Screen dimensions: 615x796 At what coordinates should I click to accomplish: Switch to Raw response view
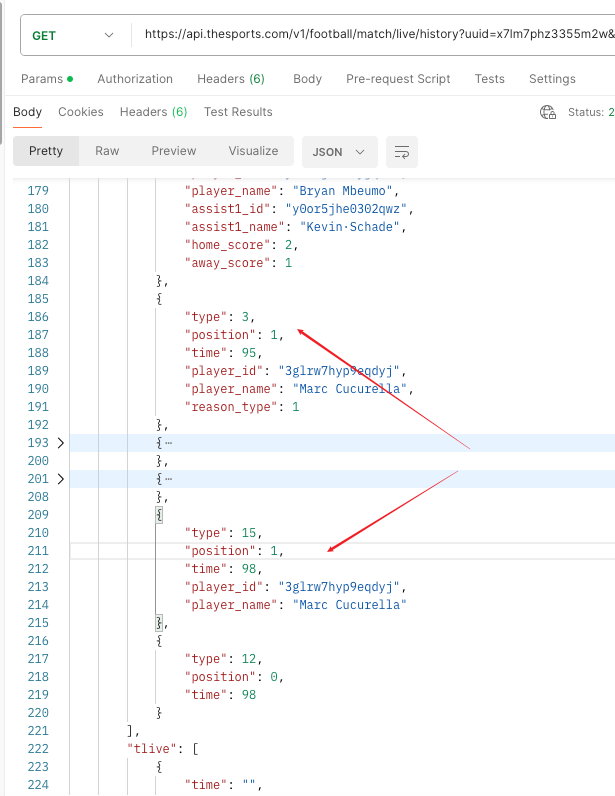click(107, 151)
